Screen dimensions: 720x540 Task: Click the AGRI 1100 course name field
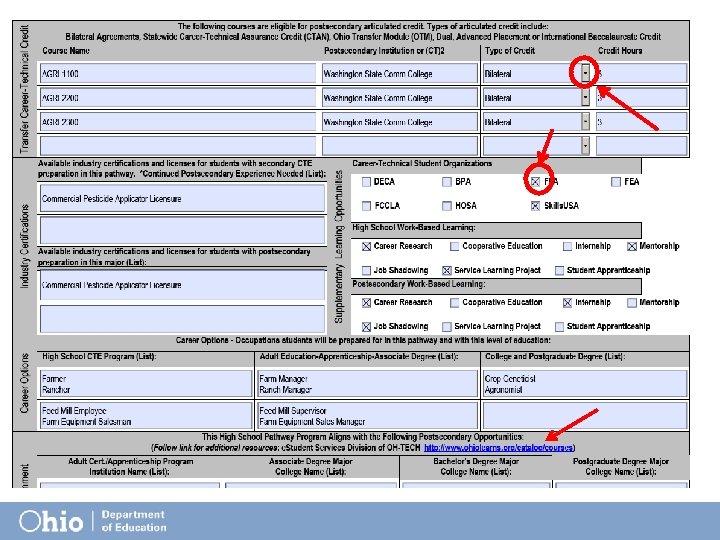[178, 73]
